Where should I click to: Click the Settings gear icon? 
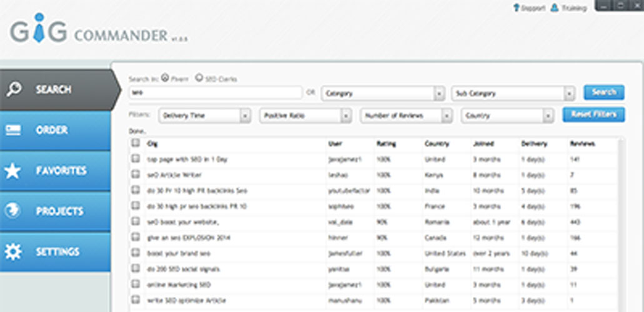pos(12,251)
